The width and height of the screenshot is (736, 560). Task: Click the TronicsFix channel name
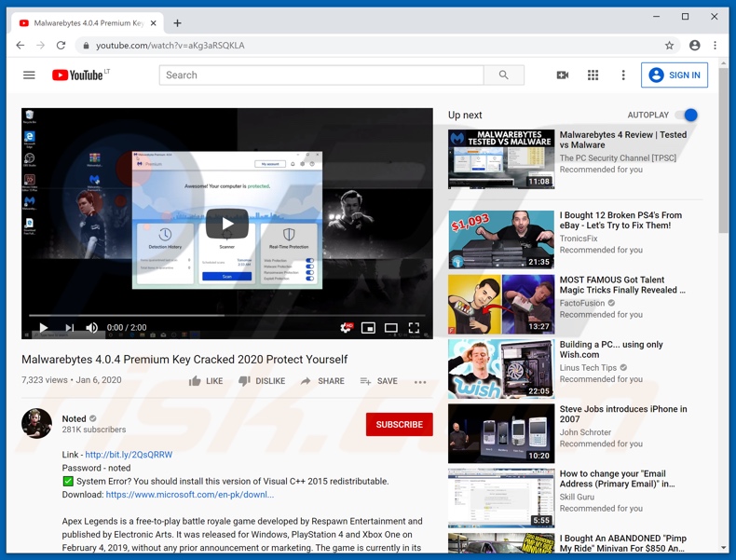[579, 239]
